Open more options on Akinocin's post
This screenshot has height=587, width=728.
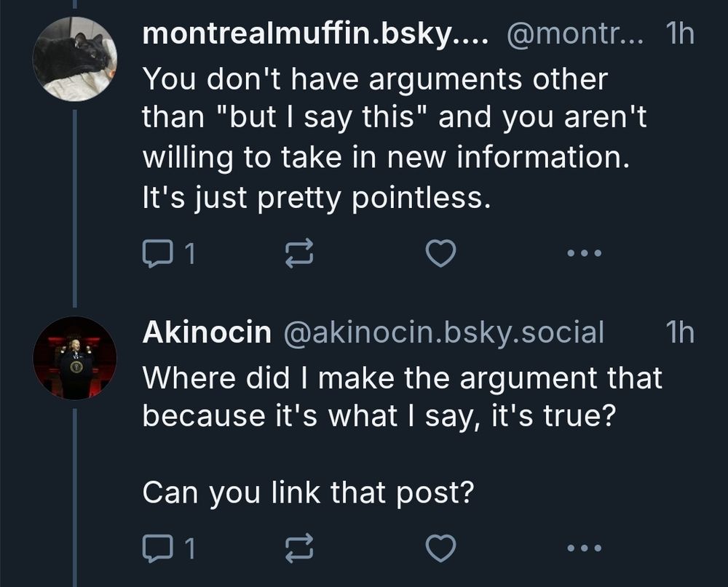click(x=584, y=548)
